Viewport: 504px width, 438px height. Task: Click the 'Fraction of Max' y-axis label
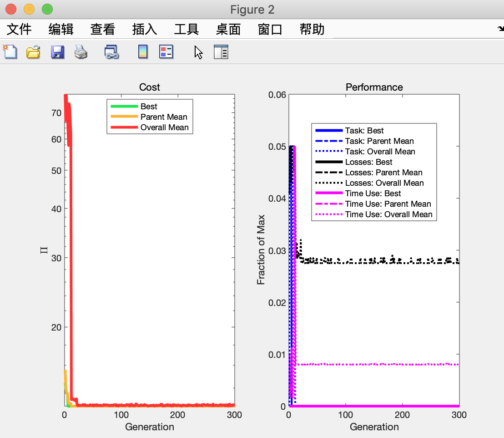[261, 250]
